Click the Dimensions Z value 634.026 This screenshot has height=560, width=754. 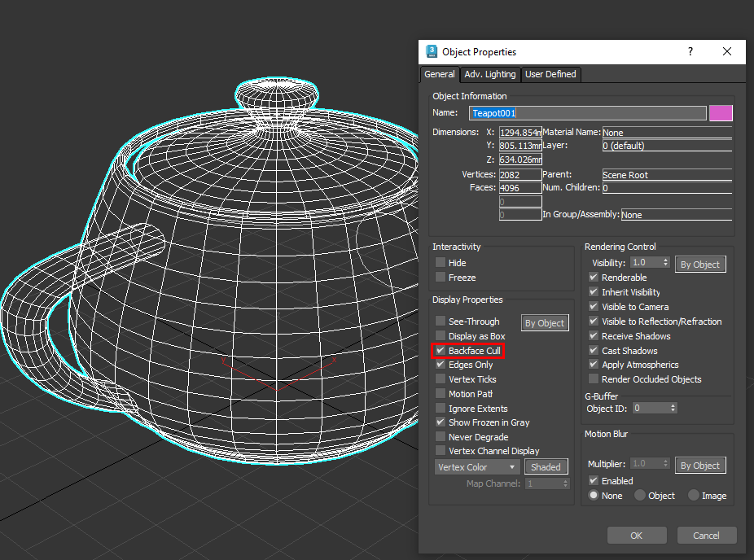coord(520,160)
